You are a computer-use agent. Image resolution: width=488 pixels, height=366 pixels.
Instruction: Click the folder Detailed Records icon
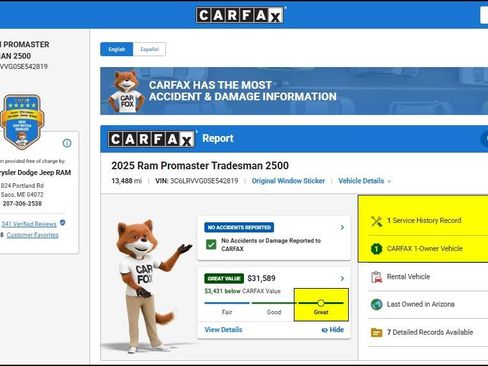pyautogui.click(x=377, y=332)
